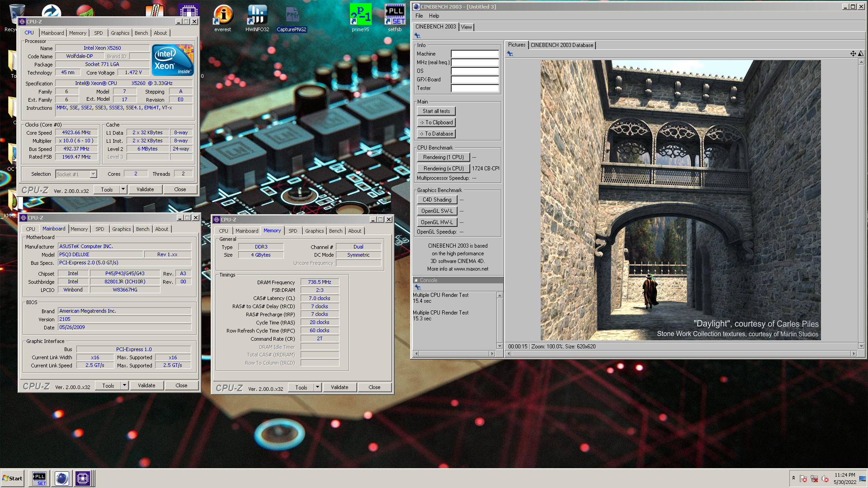Screen dimensions: 868x488
Task: Click the triangle icon at the Pictures panel corner
Action: click(861, 54)
